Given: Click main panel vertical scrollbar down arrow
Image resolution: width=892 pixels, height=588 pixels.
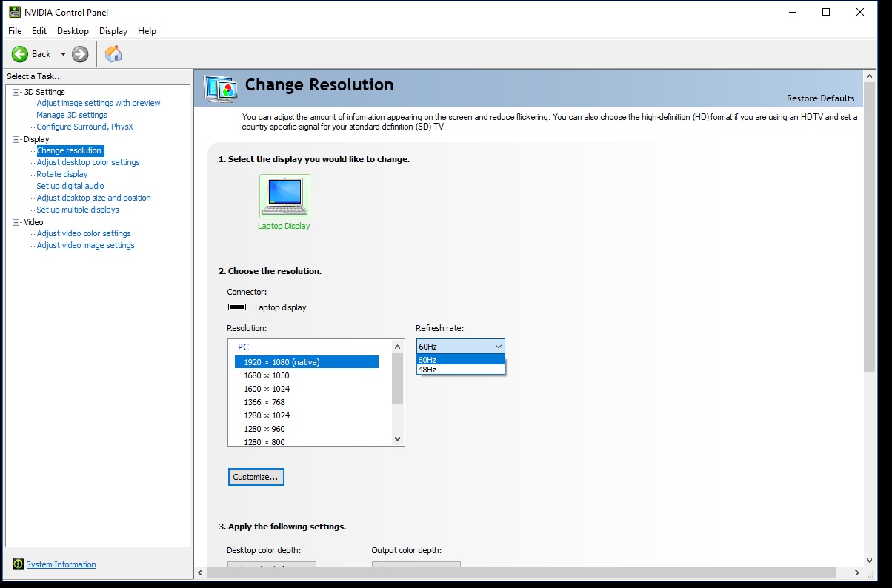Looking at the screenshot, I should click(x=870, y=561).
